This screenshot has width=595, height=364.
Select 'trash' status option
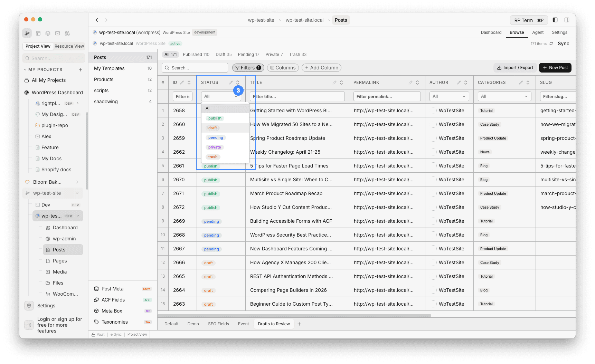[225, 157]
